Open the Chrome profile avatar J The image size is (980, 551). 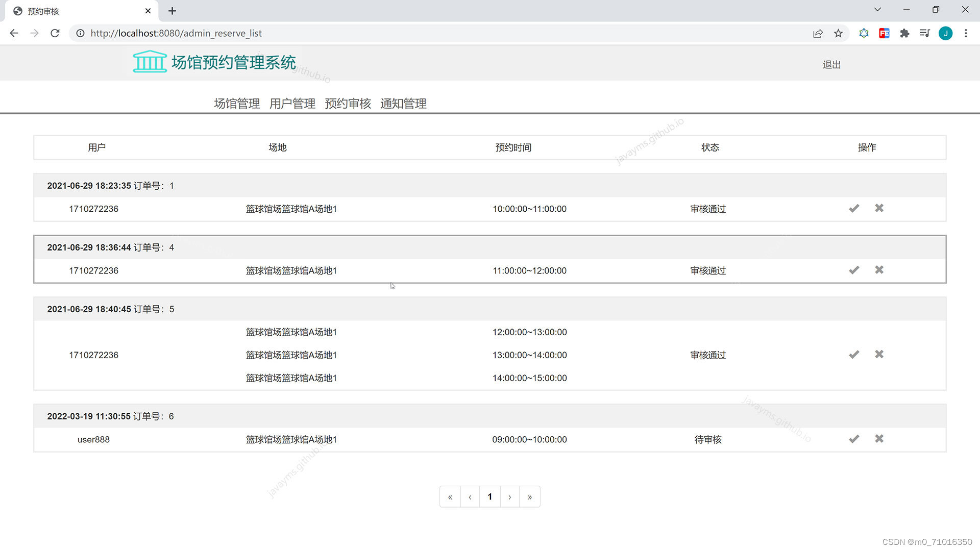[x=945, y=33]
